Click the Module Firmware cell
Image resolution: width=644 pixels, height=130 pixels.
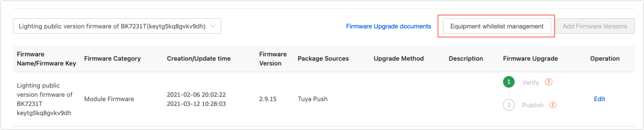tap(109, 99)
